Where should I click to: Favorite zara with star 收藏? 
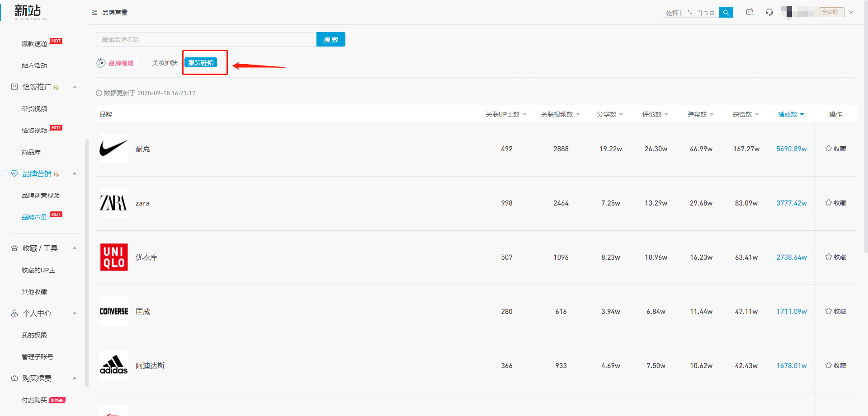835,203
